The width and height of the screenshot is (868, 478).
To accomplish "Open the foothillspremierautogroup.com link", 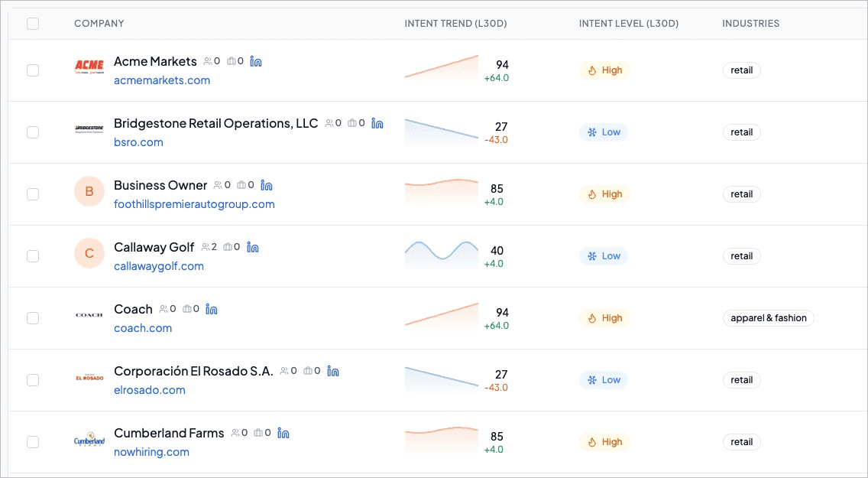I will 194,204.
